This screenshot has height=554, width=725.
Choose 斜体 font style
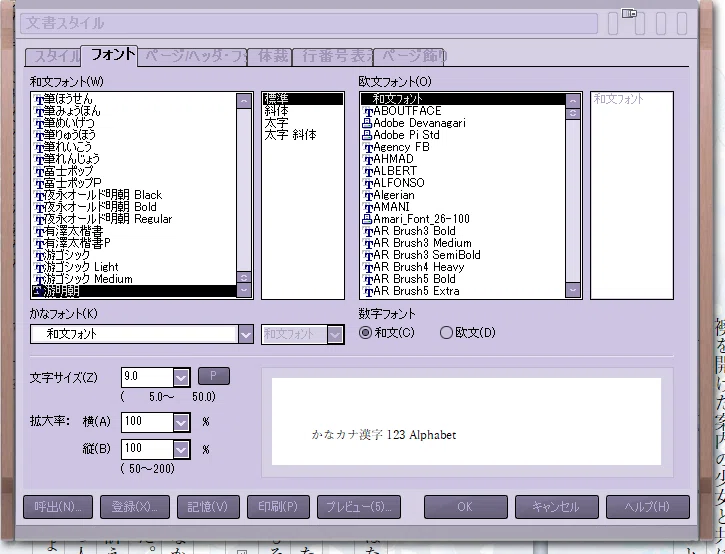(303, 111)
